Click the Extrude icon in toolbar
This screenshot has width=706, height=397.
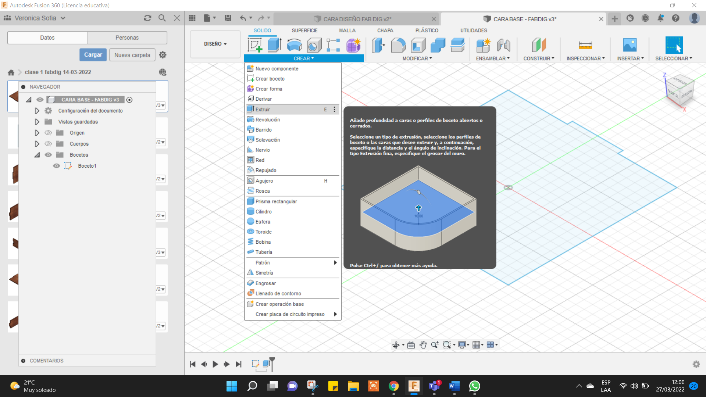point(274,45)
